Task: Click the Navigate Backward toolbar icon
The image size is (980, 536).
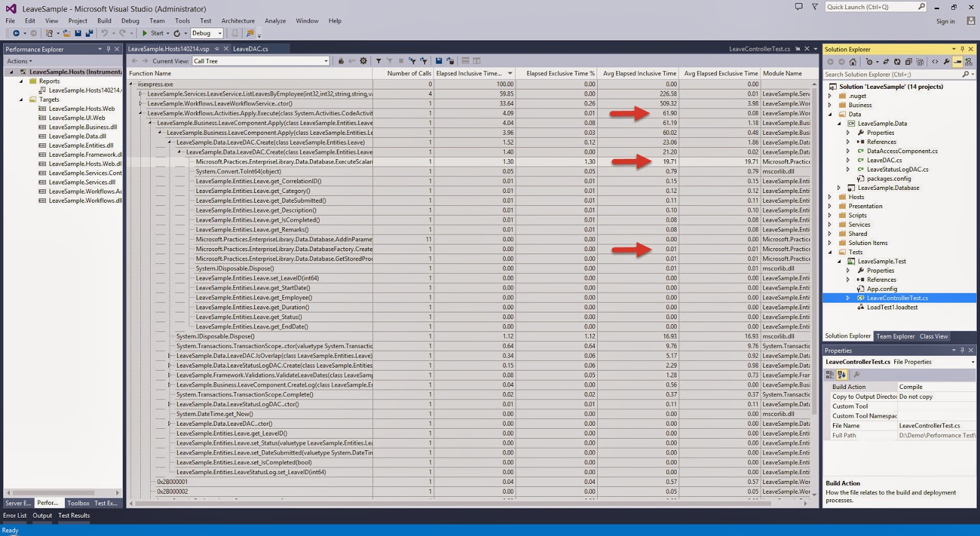Action: [16, 33]
